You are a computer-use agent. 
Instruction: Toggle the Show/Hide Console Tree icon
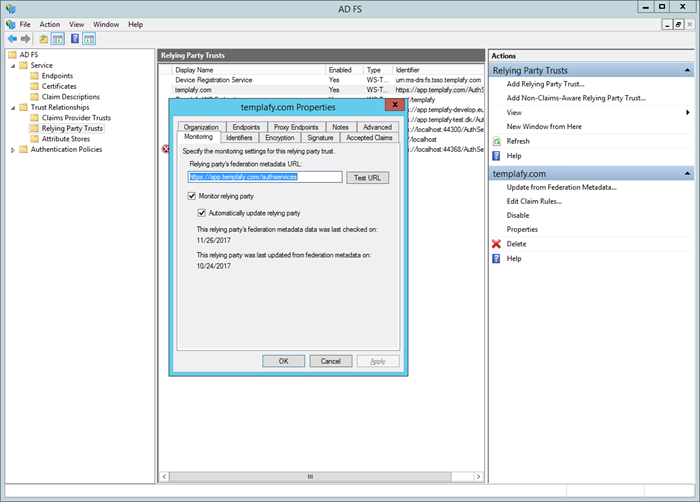click(58, 39)
